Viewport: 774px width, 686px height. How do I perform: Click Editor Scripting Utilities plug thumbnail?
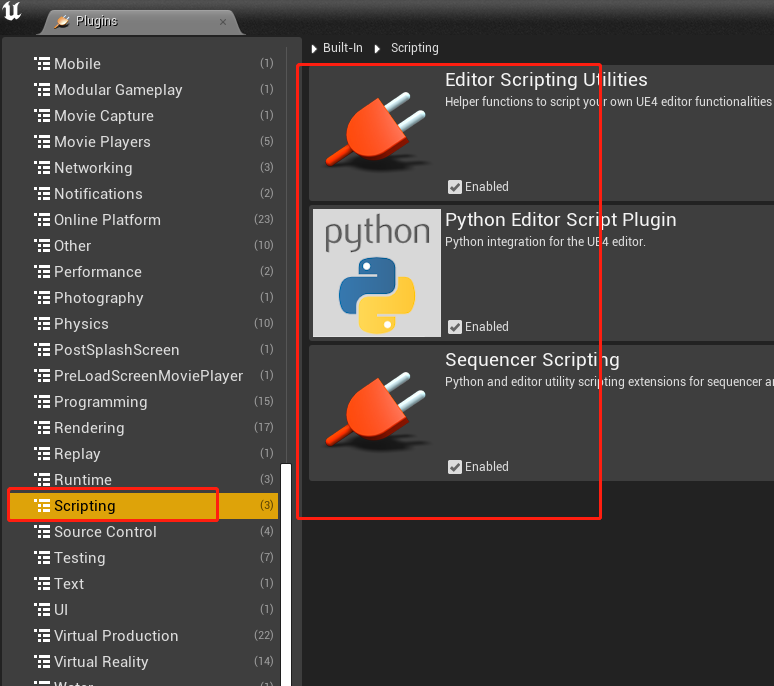pyautogui.click(x=377, y=133)
